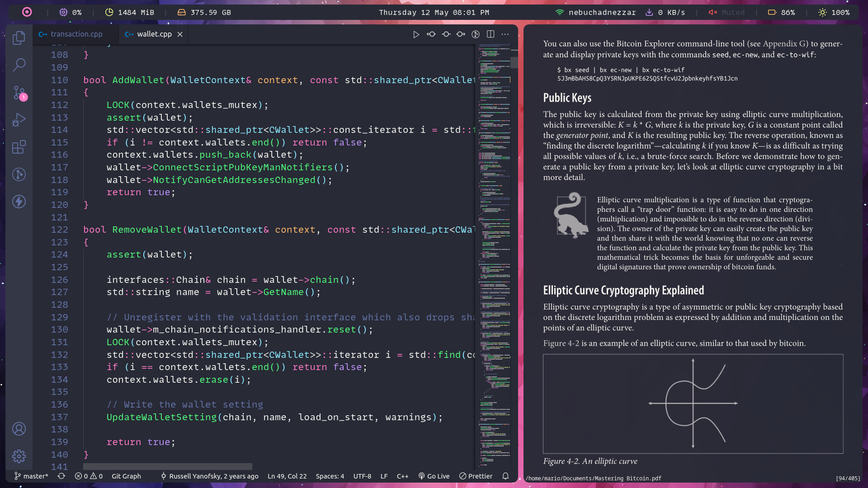Viewport: 868px width, 488px height.
Task: Click "Elliptic Curve Cryptography Explained" heading in PDF
Action: [x=623, y=290]
